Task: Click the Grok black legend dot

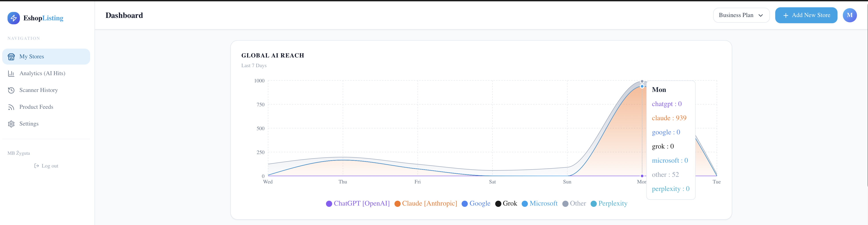Action: (x=498, y=204)
